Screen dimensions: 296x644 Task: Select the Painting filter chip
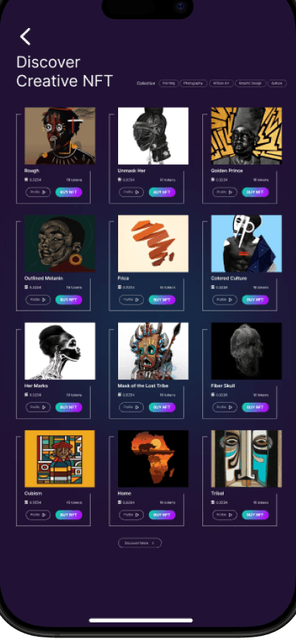click(x=168, y=83)
